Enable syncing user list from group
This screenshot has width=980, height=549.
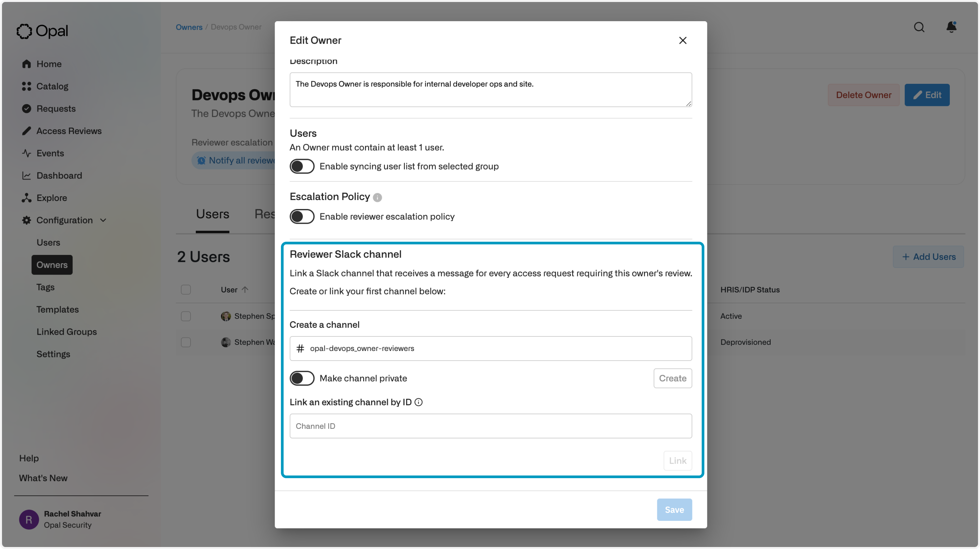(302, 166)
